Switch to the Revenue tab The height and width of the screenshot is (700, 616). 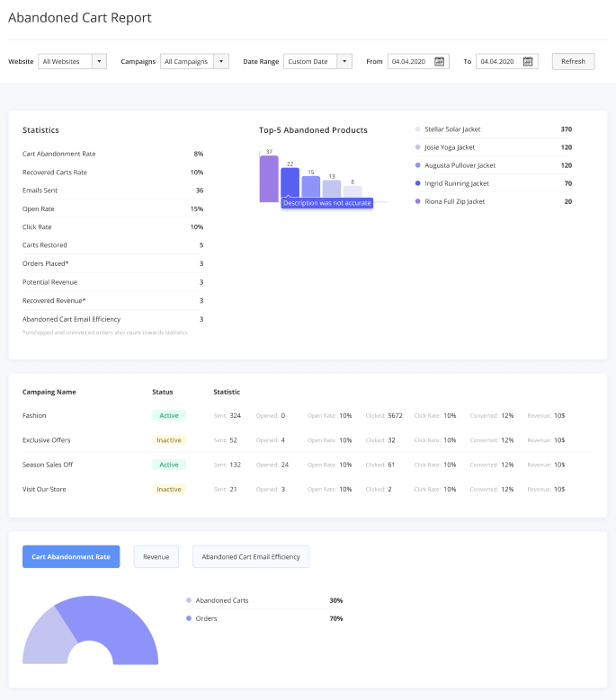[156, 557]
